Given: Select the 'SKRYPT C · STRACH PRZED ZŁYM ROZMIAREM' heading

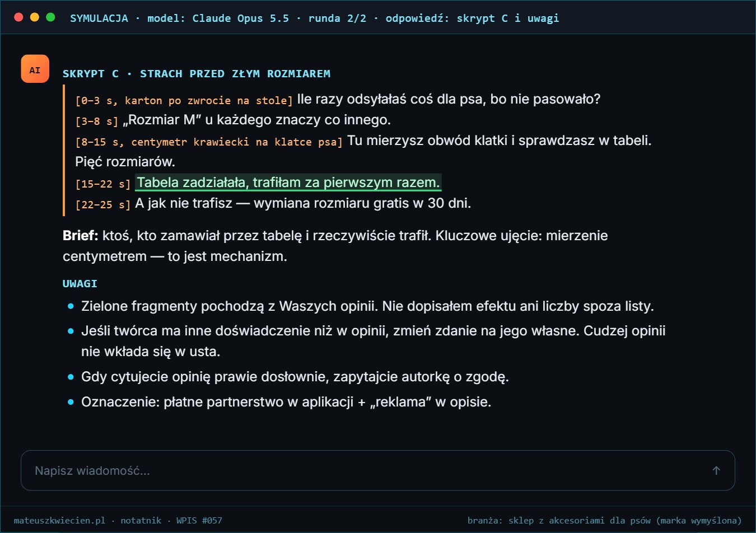Looking at the screenshot, I should pos(197,73).
